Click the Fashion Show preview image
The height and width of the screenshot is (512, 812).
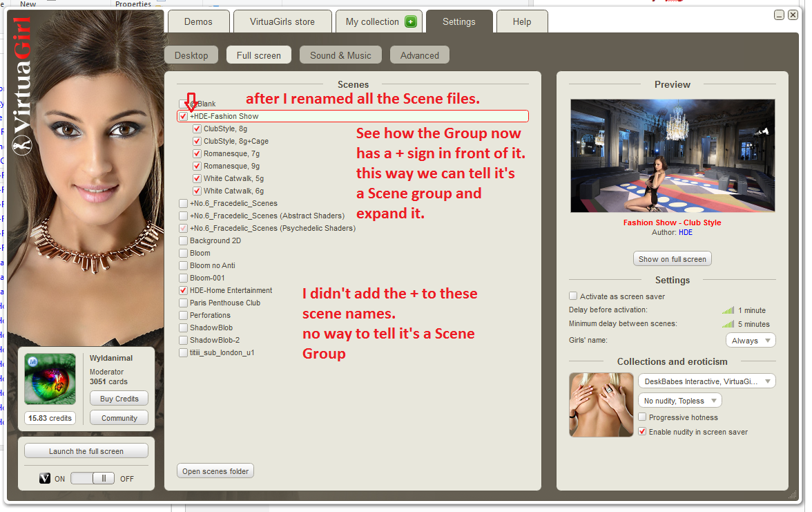(x=673, y=156)
